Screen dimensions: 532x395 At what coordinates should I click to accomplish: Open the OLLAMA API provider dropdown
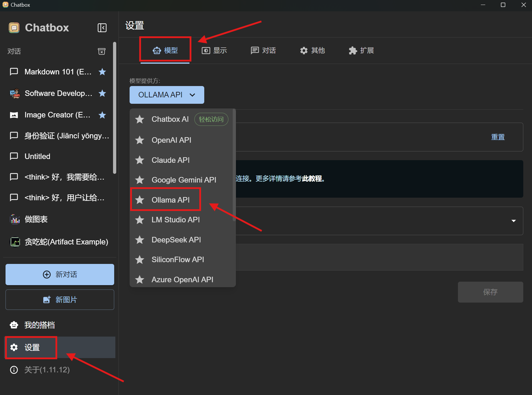pos(167,95)
